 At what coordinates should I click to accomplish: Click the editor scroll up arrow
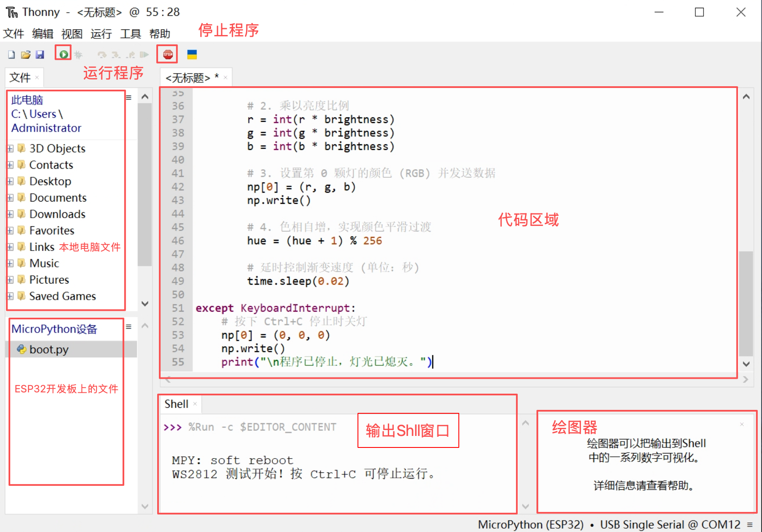pos(746,96)
